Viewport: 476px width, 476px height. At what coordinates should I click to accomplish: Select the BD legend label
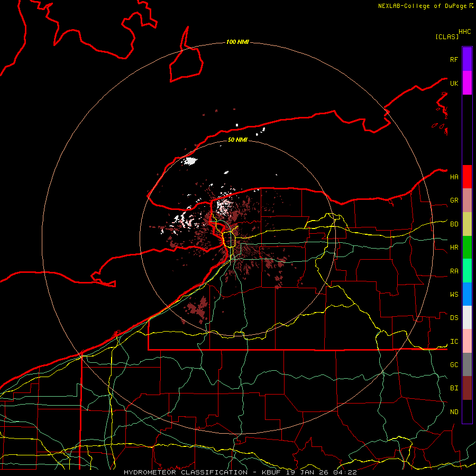click(x=454, y=224)
